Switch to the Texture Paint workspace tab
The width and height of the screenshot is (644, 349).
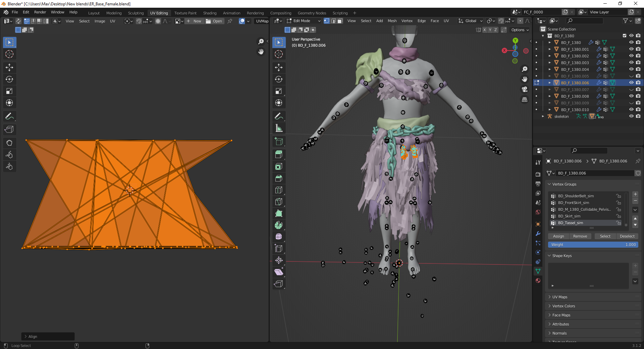point(185,13)
